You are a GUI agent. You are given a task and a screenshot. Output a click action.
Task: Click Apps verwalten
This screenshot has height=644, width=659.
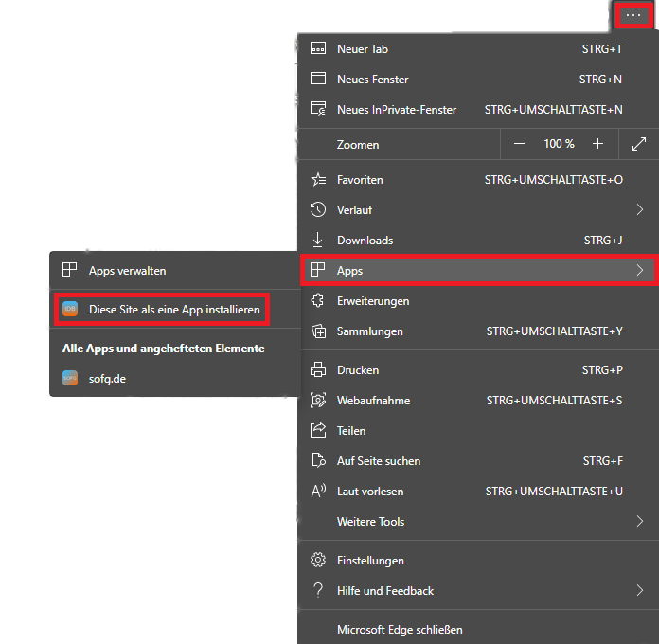pyautogui.click(x=127, y=271)
